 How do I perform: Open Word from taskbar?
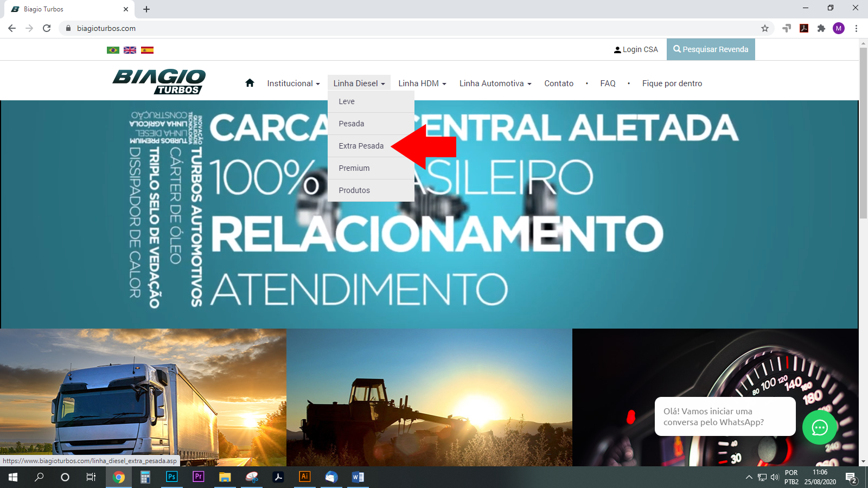[358, 477]
